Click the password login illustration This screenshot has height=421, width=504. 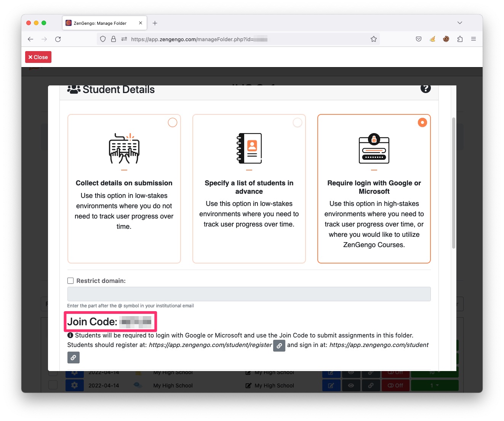point(374,149)
